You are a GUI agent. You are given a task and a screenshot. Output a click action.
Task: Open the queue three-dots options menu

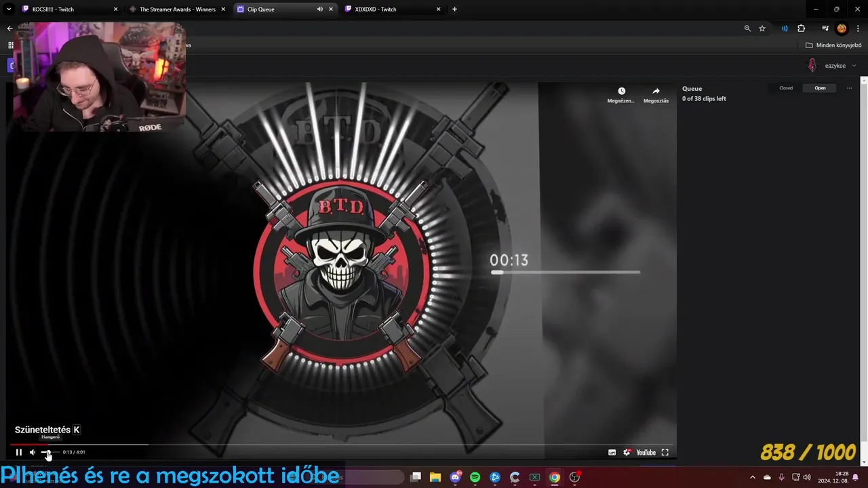tap(849, 88)
